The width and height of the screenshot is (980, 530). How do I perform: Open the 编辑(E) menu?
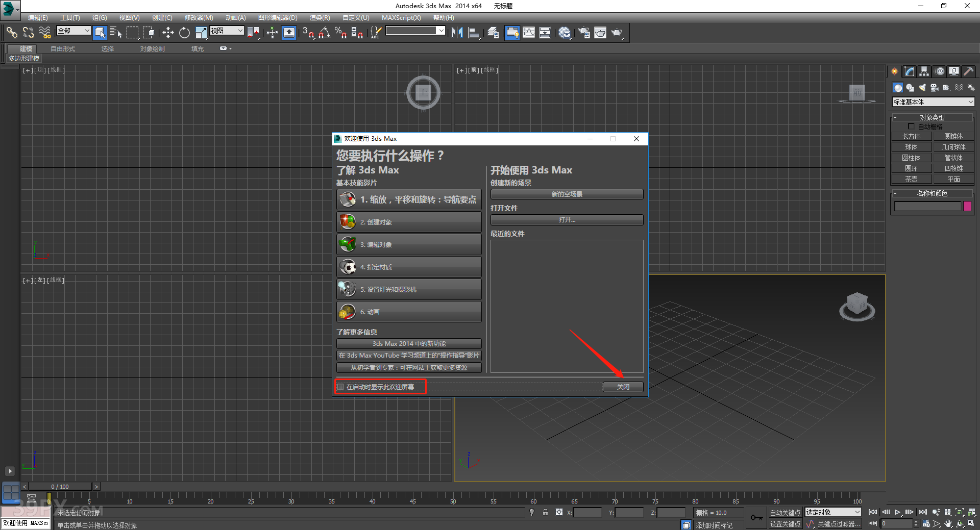point(37,17)
